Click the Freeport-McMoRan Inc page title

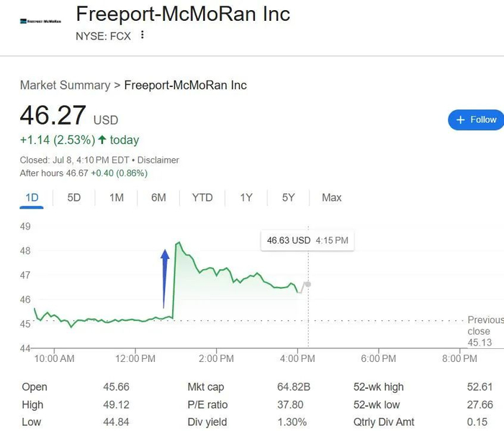[x=183, y=14]
